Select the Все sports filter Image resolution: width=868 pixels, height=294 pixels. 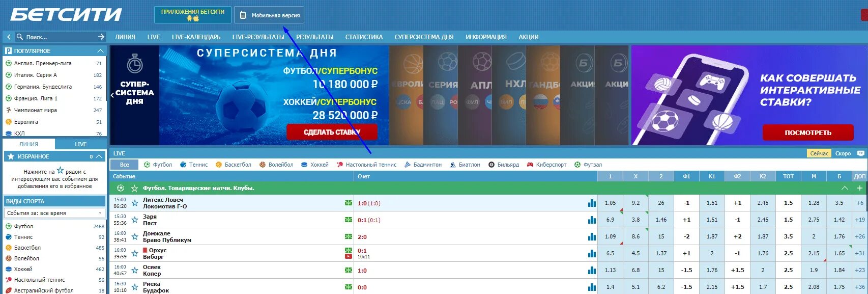coord(124,165)
